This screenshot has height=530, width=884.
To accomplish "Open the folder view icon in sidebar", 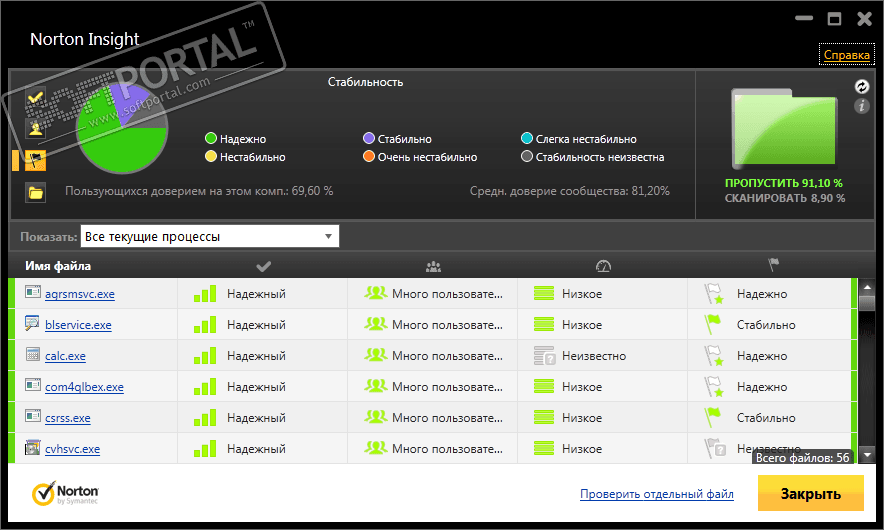I will (x=36, y=193).
